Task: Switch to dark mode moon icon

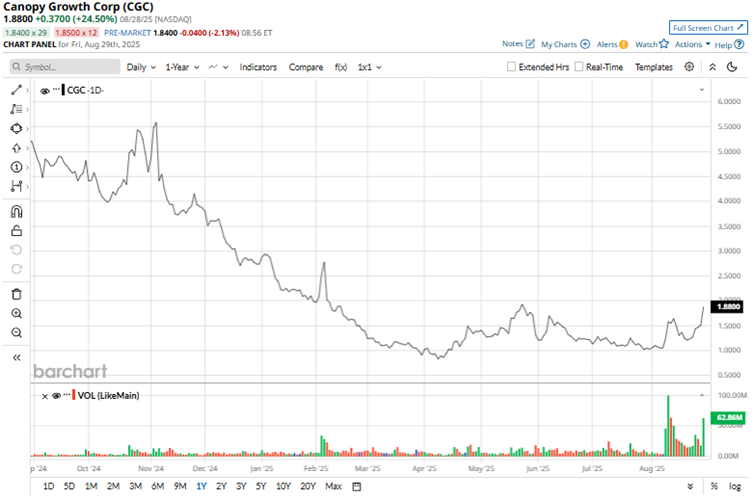Action: pos(732,67)
